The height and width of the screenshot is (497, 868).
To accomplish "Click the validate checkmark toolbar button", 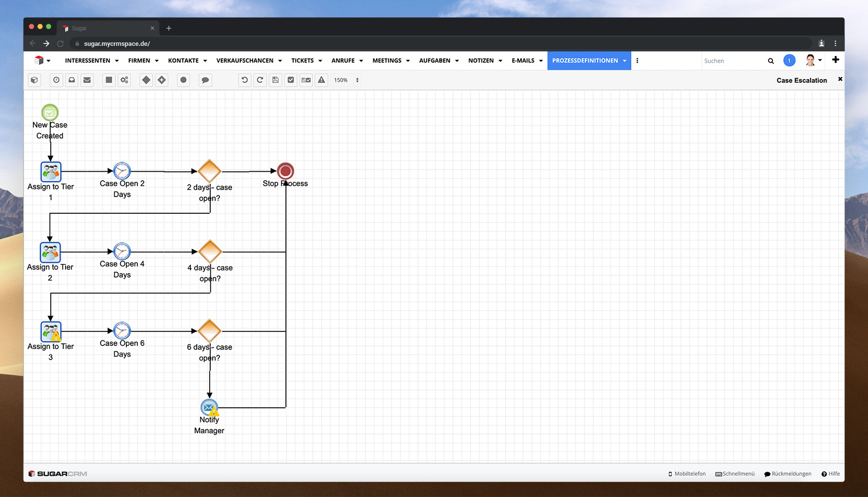I will [291, 80].
